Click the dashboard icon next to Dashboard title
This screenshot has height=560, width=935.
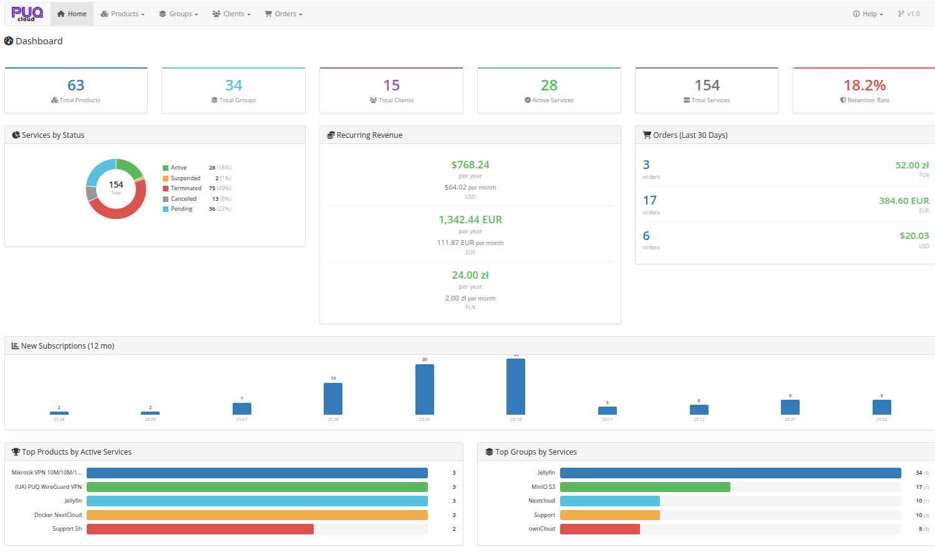click(9, 41)
